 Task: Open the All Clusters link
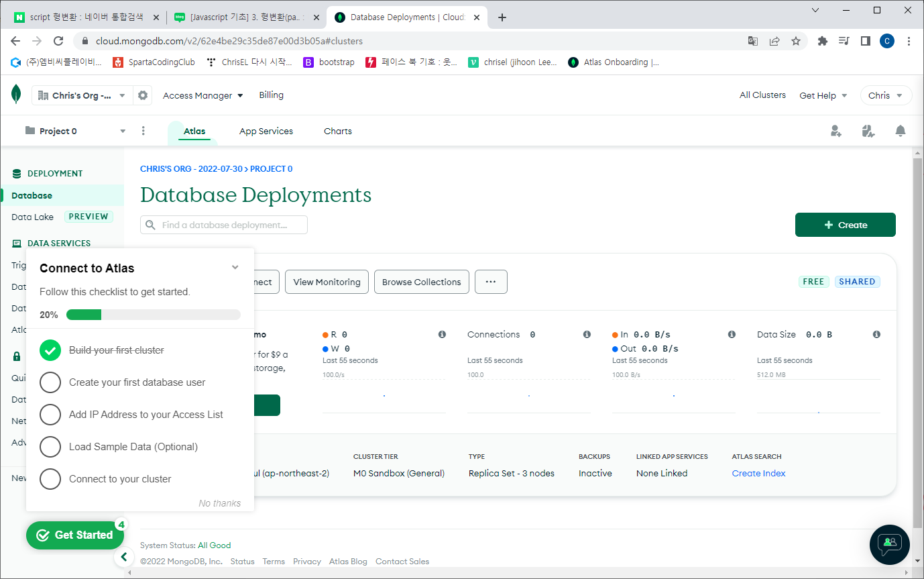pos(762,95)
